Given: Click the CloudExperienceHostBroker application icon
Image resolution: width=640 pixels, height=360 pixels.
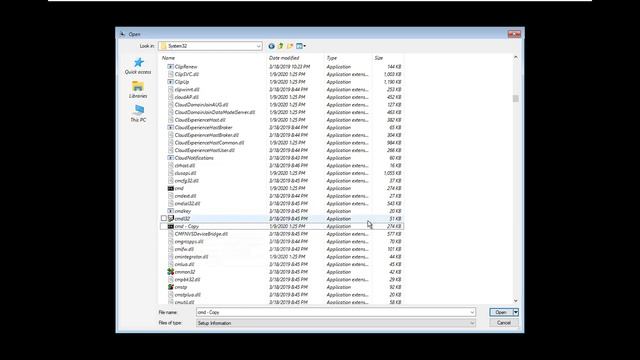Looking at the screenshot, I should coord(171,127).
